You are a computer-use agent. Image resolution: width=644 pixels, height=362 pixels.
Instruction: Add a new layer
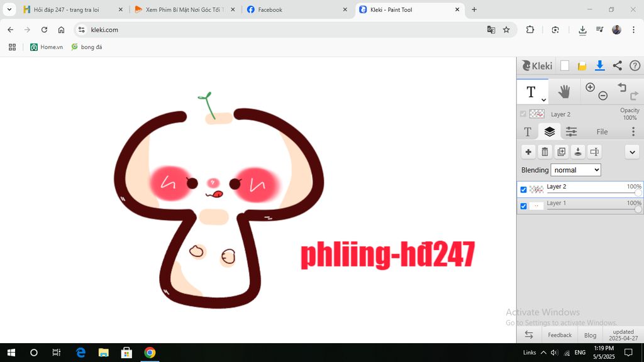pyautogui.click(x=528, y=152)
